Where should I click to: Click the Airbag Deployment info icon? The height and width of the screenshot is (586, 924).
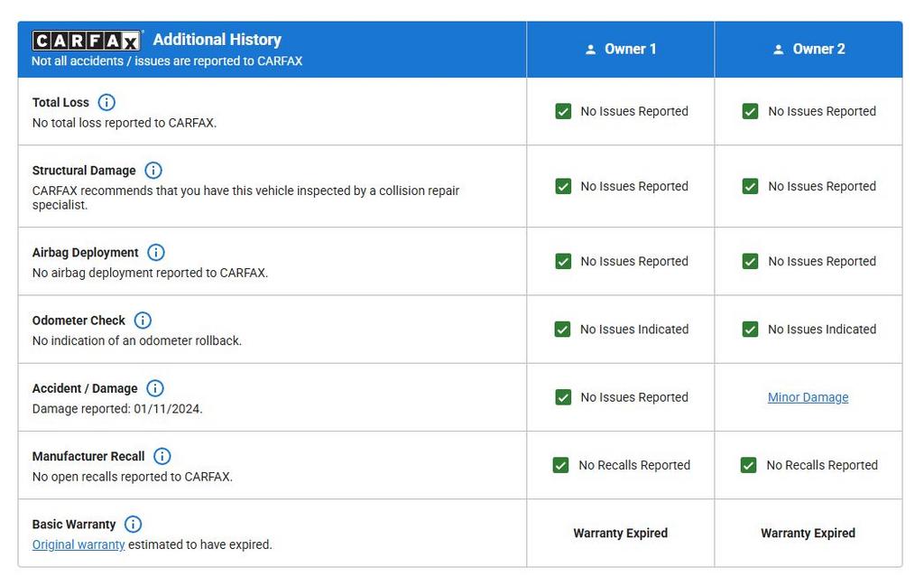[156, 252]
